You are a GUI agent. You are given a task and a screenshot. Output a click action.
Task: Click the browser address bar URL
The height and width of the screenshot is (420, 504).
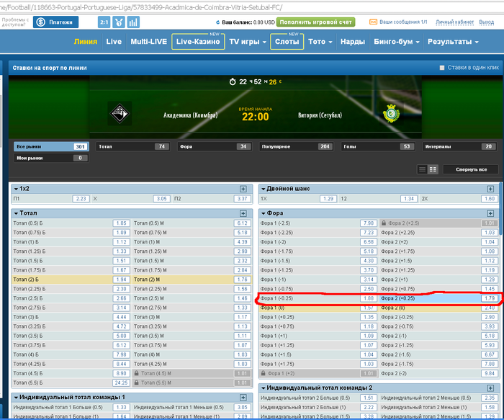(x=141, y=7)
